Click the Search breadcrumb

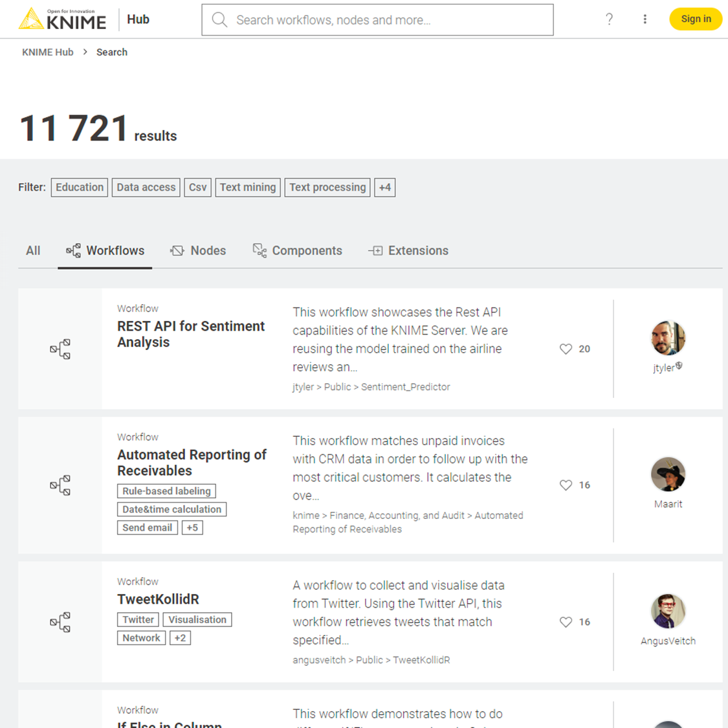tap(112, 52)
